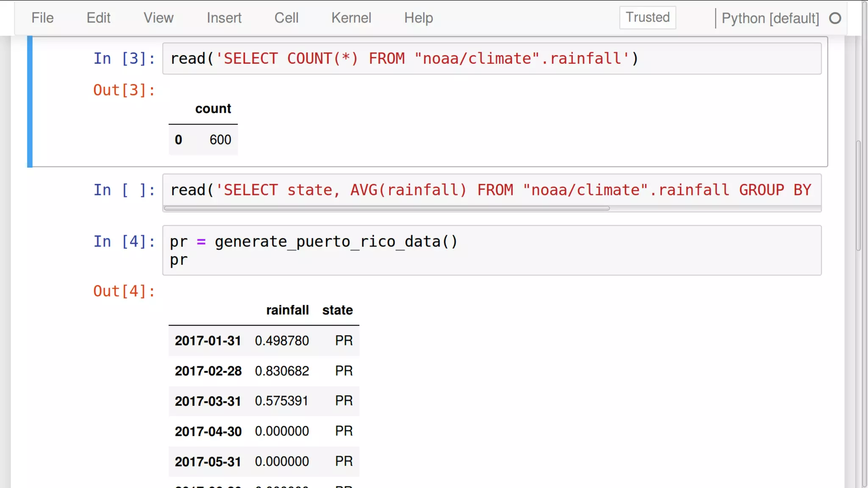The image size is (868, 488).
Task: Open the View menu
Action: click(x=158, y=18)
